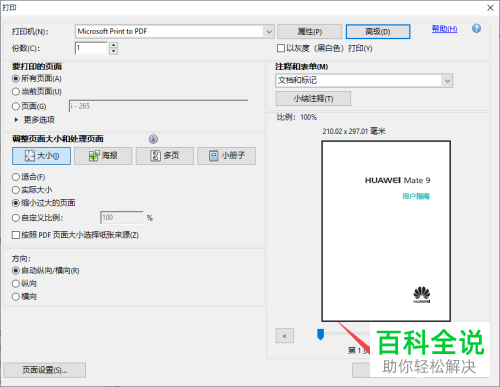Click the 属性 properties button
Screen dimensions: 500x387
tap(310, 32)
